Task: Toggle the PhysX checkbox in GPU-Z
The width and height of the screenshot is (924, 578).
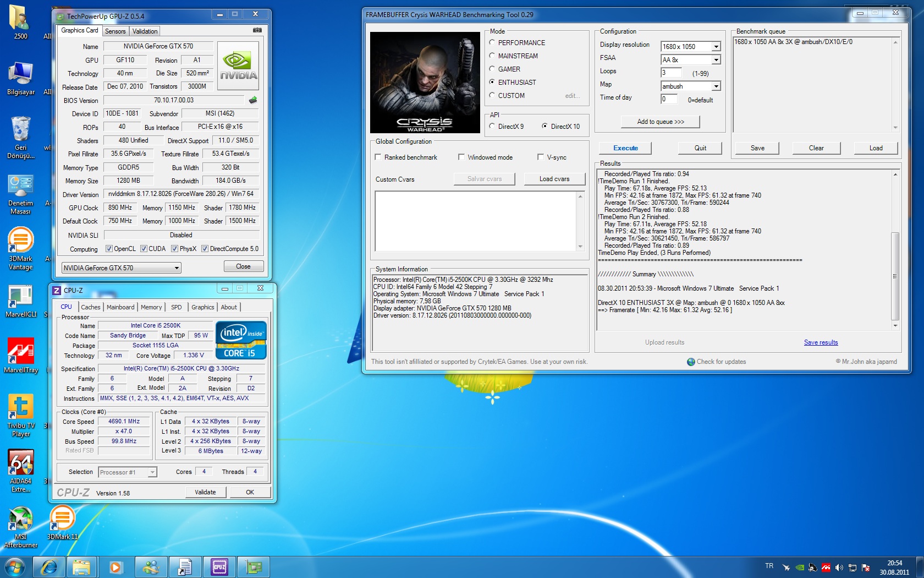Action: [x=174, y=249]
